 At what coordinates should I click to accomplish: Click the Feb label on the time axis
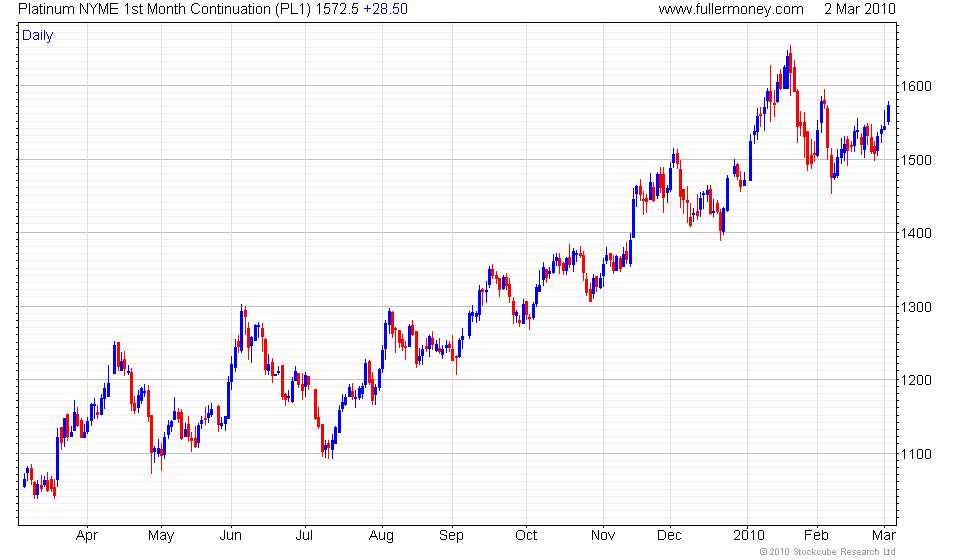pyautogui.click(x=816, y=536)
